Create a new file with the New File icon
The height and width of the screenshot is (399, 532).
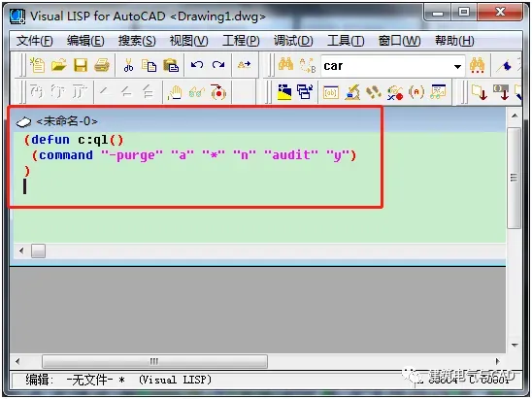tap(37, 64)
